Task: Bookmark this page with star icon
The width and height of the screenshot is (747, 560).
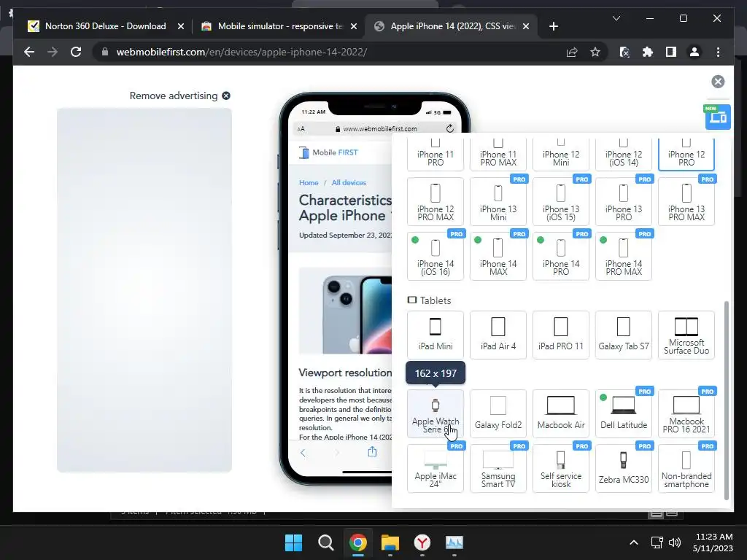Action: click(595, 52)
